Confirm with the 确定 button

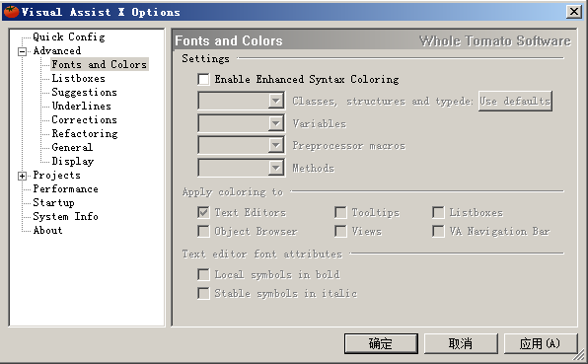coord(381,343)
